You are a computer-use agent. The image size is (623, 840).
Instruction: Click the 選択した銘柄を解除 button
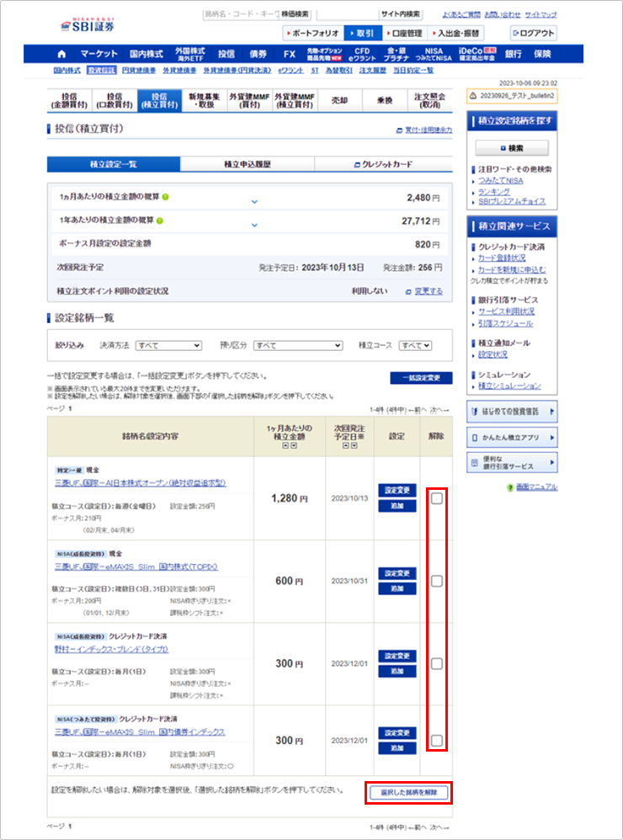click(408, 793)
